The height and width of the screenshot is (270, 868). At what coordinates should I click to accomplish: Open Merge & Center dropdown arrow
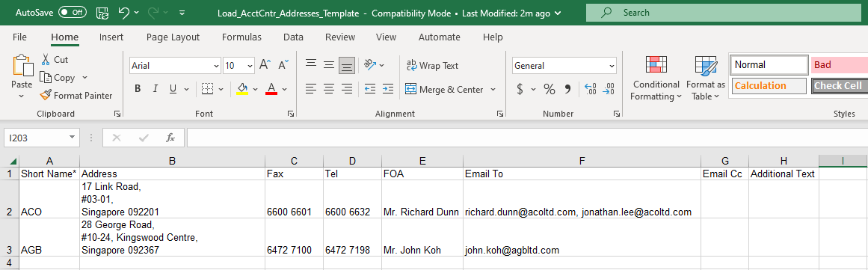click(493, 89)
